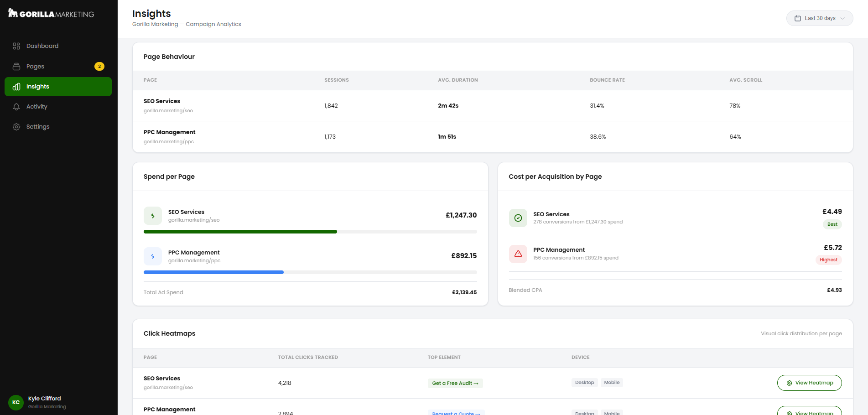Click the SEO Services green spend progress bar

[240, 232]
